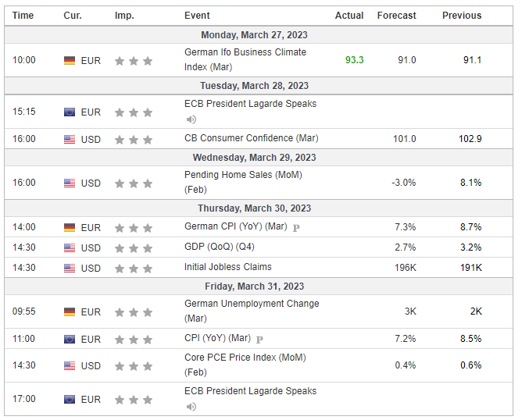Click the actual value 93.3
Screen dimensions: 522x420
tap(354, 60)
